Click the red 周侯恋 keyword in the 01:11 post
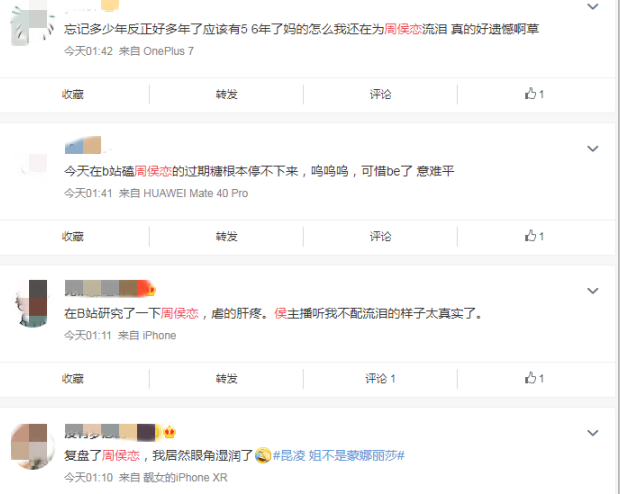This screenshot has width=620, height=494. (179, 313)
